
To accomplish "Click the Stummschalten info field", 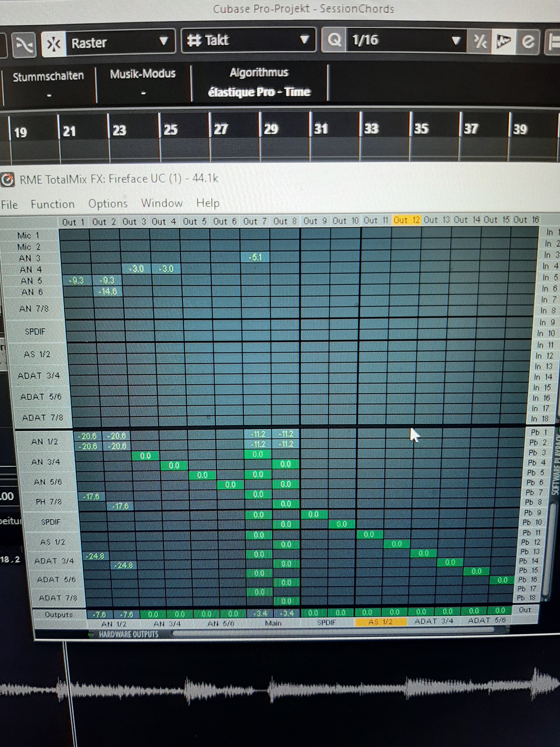I will coord(49,84).
